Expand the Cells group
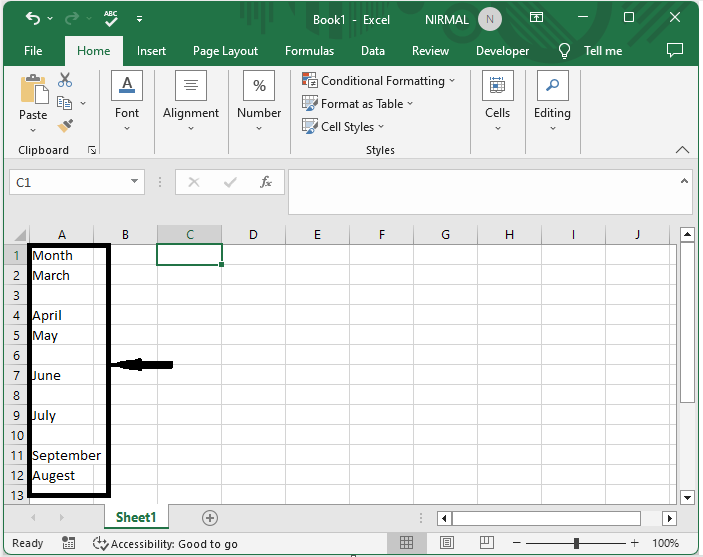The width and height of the screenshot is (703, 557). click(x=497, y=101)
